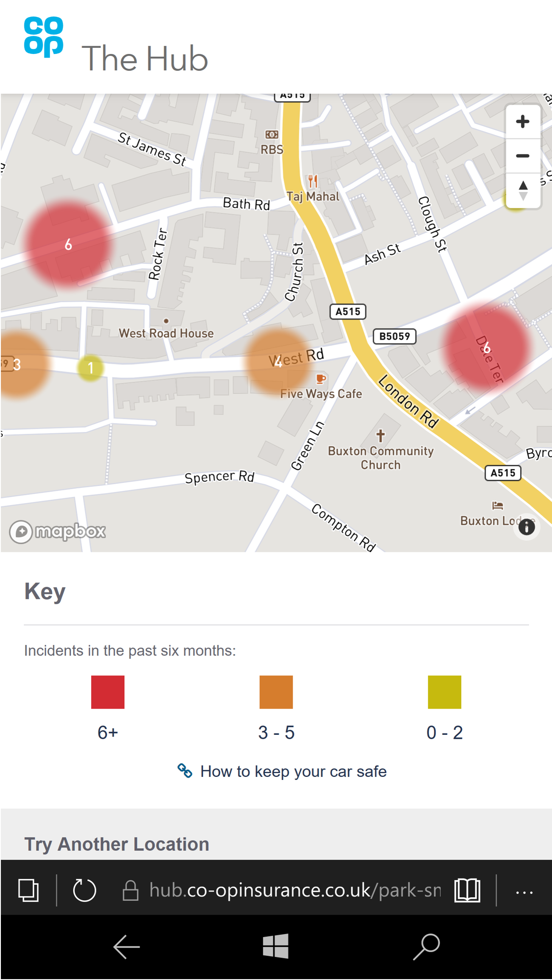Tap the search magnifier button
This screenshot has width=552, height=980.
[426, 946]
